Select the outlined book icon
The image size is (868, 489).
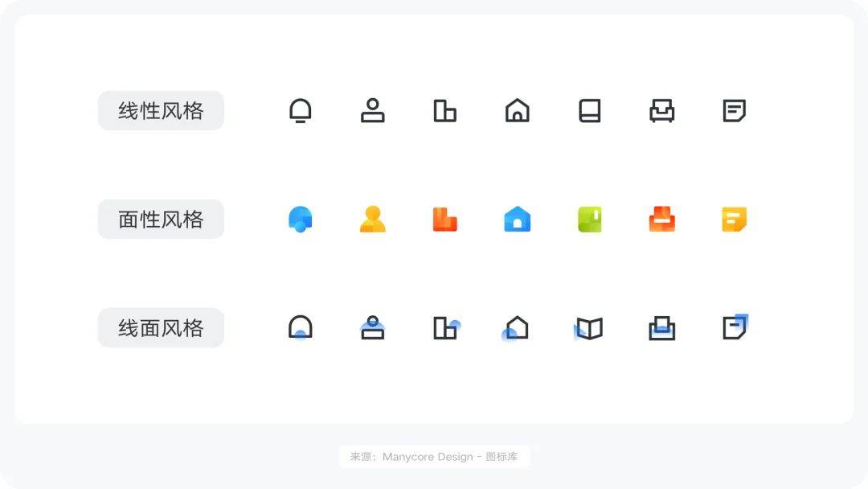tap(589, 111)
